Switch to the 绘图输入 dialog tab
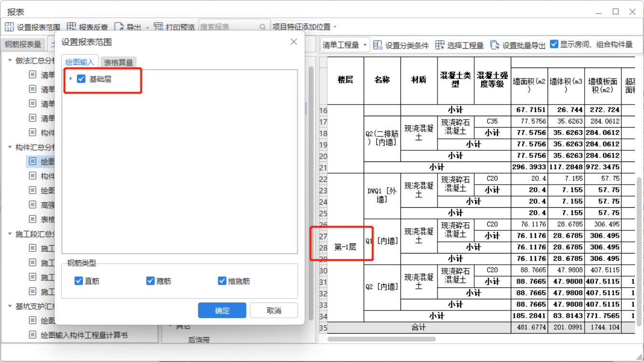Viewport: 644px width, 362px height. pos(80,62)
